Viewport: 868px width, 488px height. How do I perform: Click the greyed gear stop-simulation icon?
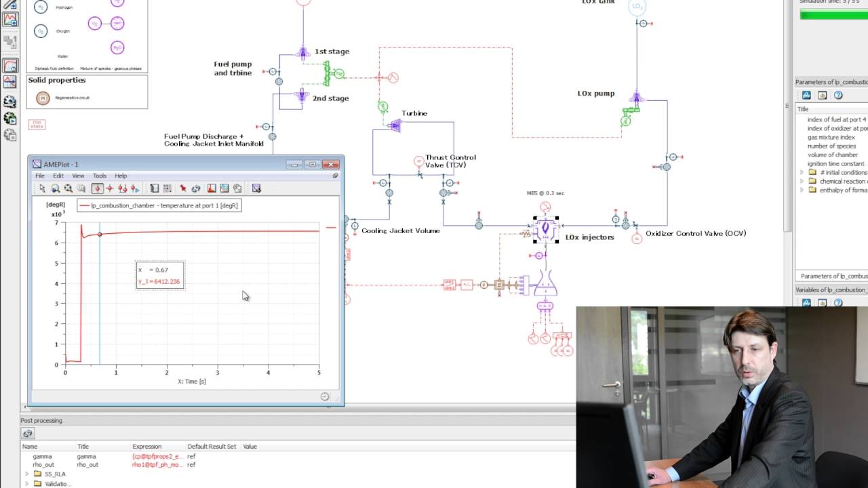pyautogui.click(x=9, y=135)
